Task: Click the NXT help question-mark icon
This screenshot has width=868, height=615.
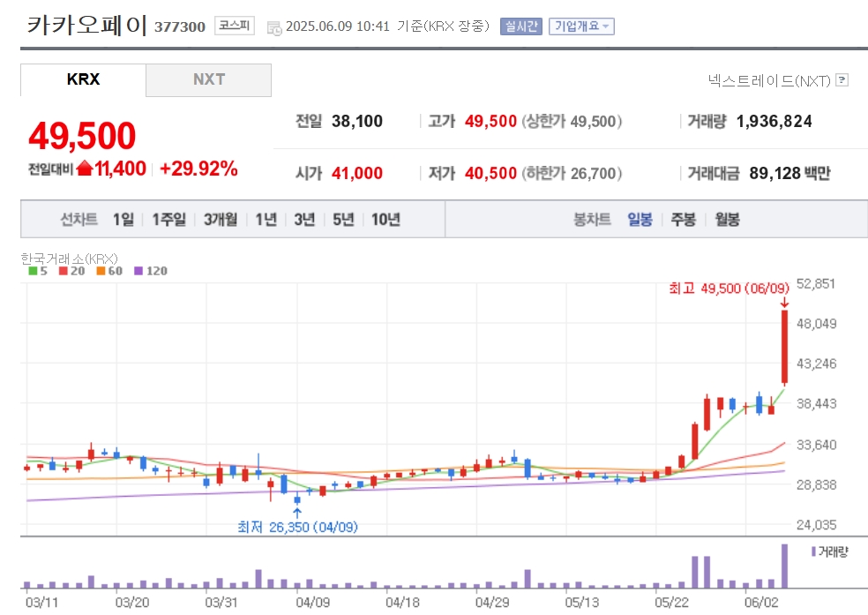Action: pyautogui.click(x=842, y=79)
